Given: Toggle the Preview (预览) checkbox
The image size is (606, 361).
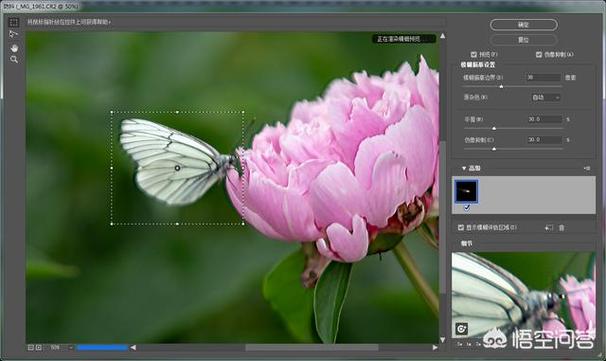Looking at the screenshot, I should (x=474, y=54).
